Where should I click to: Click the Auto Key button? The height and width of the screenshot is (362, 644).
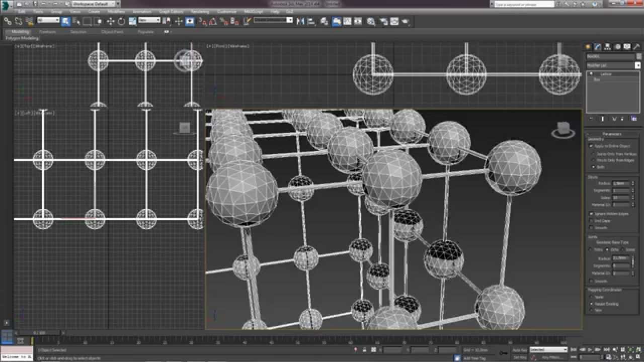click(x=520, y=349)
